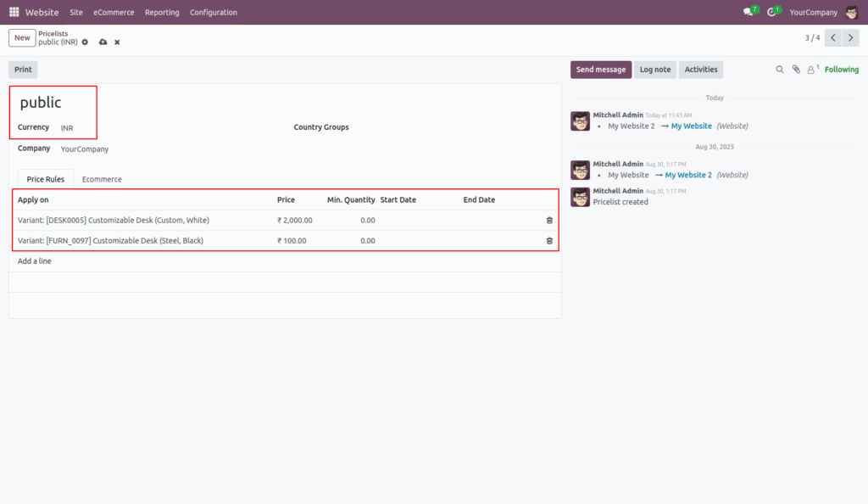
Task: Search messages in the chatter
Action: [x=779, y=69]
